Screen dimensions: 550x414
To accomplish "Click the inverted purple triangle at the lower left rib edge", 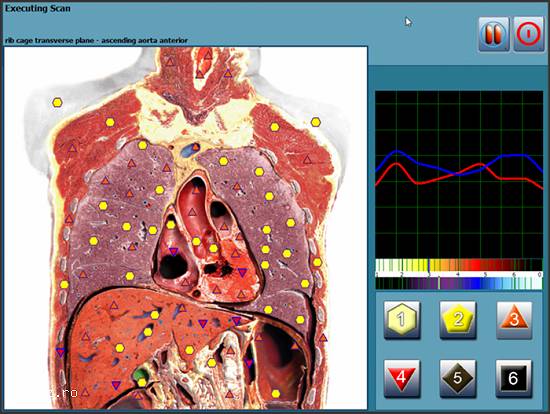I will [x=60, y=352].
